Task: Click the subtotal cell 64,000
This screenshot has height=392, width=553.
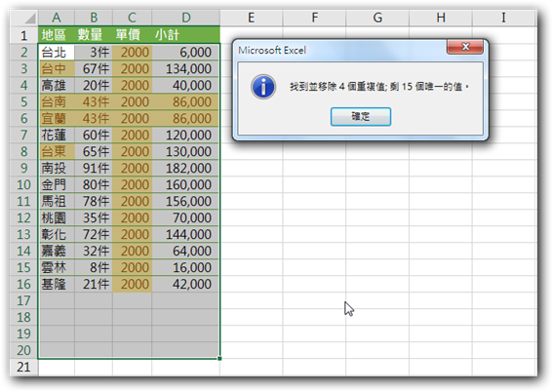Action: coord(186,251)
